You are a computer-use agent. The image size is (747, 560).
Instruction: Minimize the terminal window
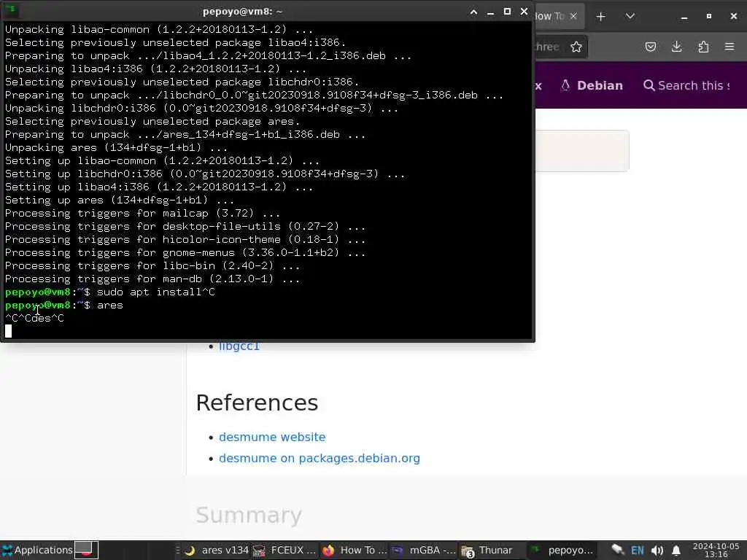coord(490,12)
